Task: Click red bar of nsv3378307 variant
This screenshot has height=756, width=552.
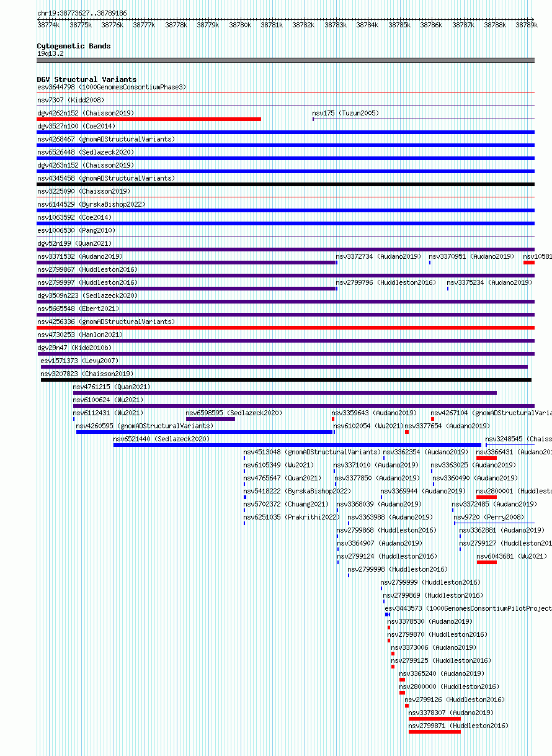Action: (435, 719)
